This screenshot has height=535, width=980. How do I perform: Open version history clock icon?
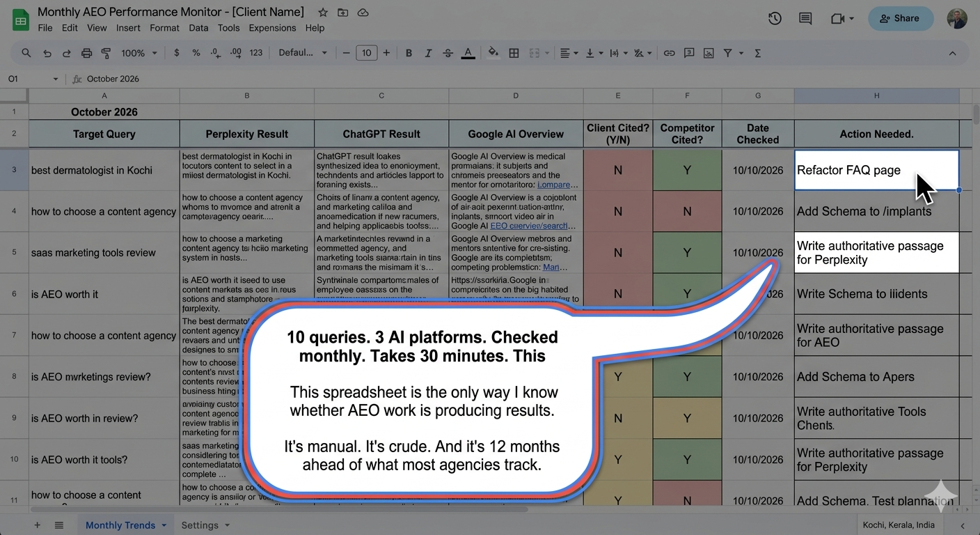point(775,19)
